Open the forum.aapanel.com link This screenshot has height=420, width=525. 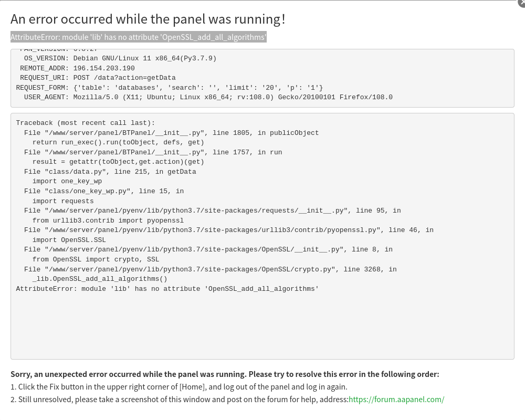coord(396,400)
